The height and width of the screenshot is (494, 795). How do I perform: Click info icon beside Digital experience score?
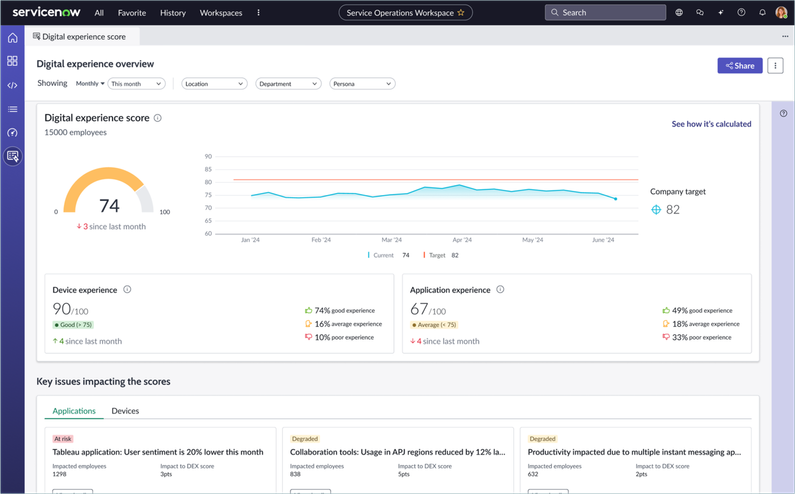click(x=158, y=118)
